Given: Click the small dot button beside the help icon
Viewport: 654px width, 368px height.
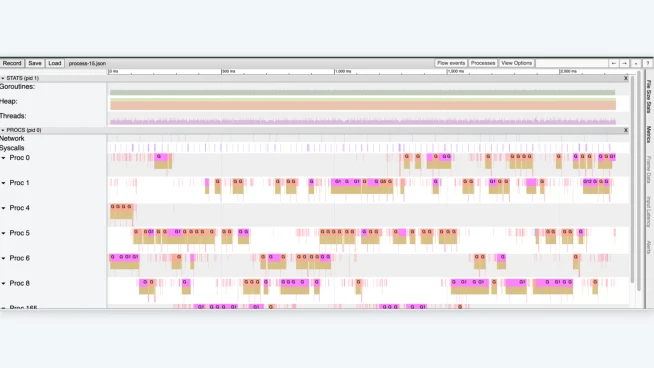Looking at the screenshot, I should [636, 63].
